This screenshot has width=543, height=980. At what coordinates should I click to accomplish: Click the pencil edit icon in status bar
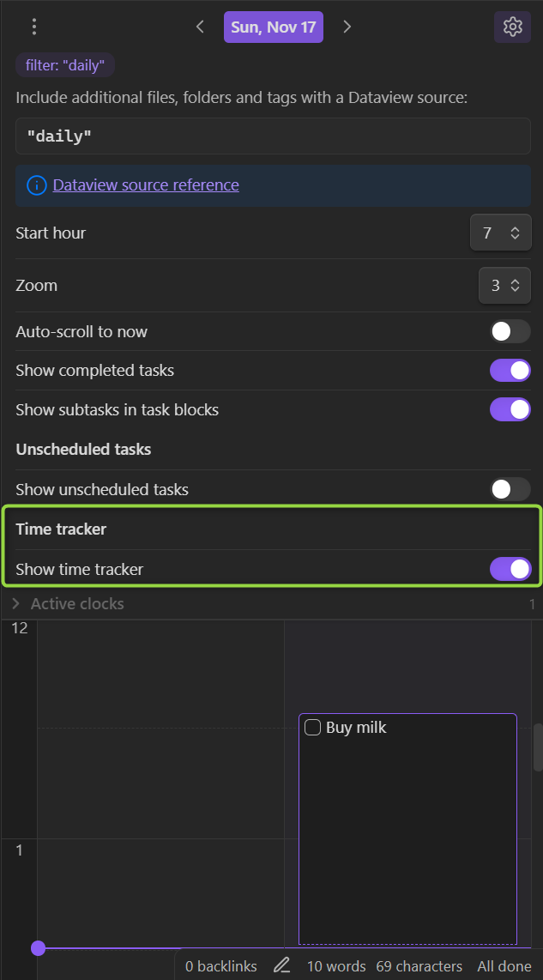282,965
